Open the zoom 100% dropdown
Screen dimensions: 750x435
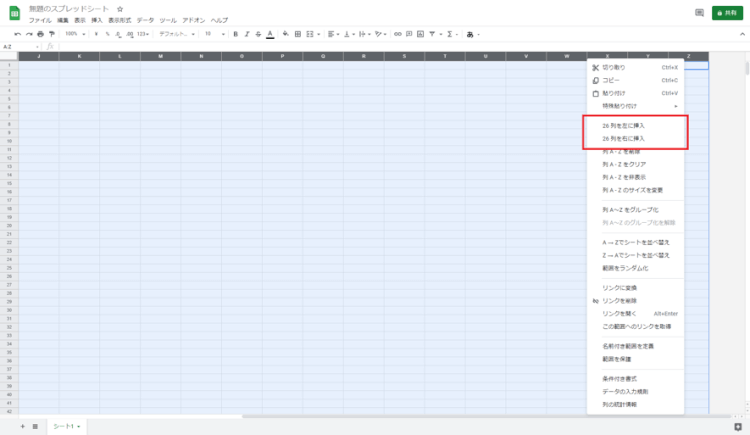75,33
